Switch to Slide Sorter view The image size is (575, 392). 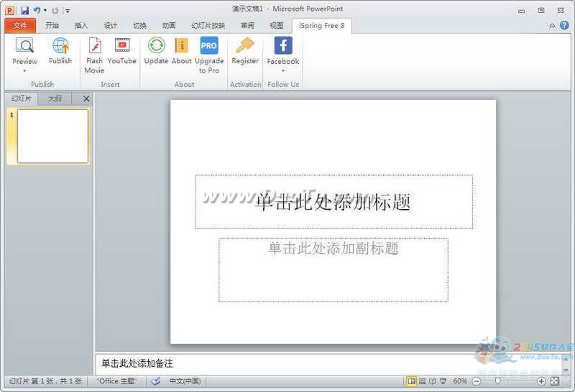coord(422,381)
